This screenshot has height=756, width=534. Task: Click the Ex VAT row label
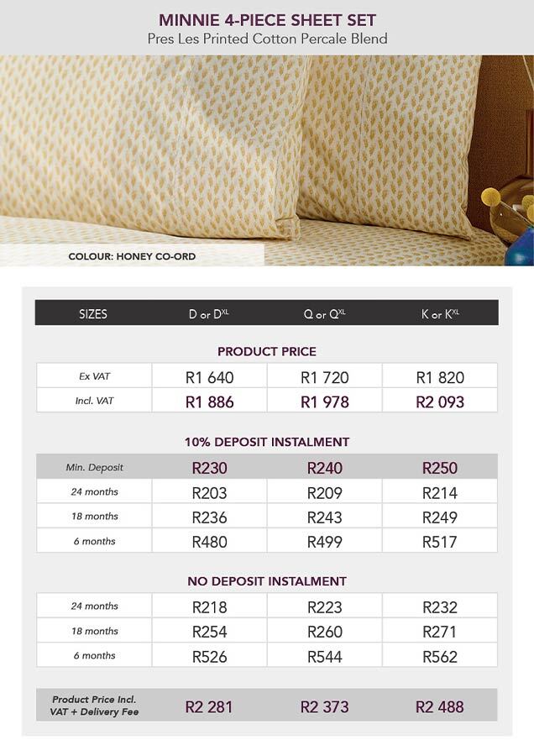[x=95, y=376]
